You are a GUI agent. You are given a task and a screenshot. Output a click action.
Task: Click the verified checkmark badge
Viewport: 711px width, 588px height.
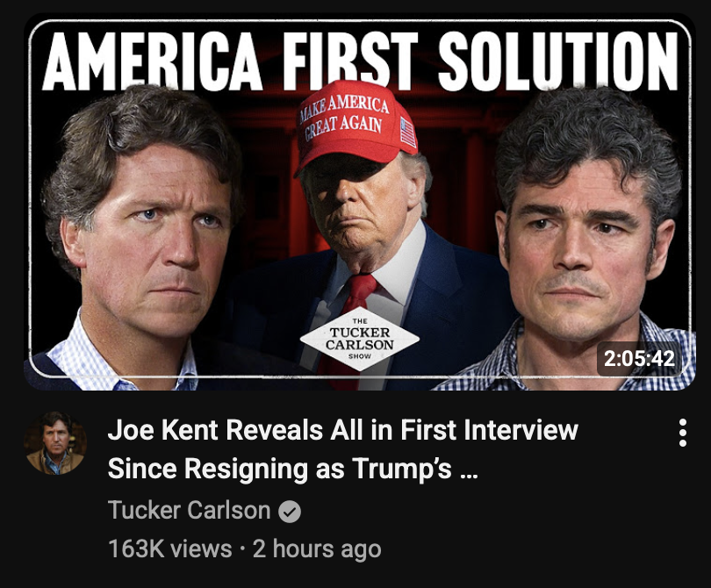290,512
